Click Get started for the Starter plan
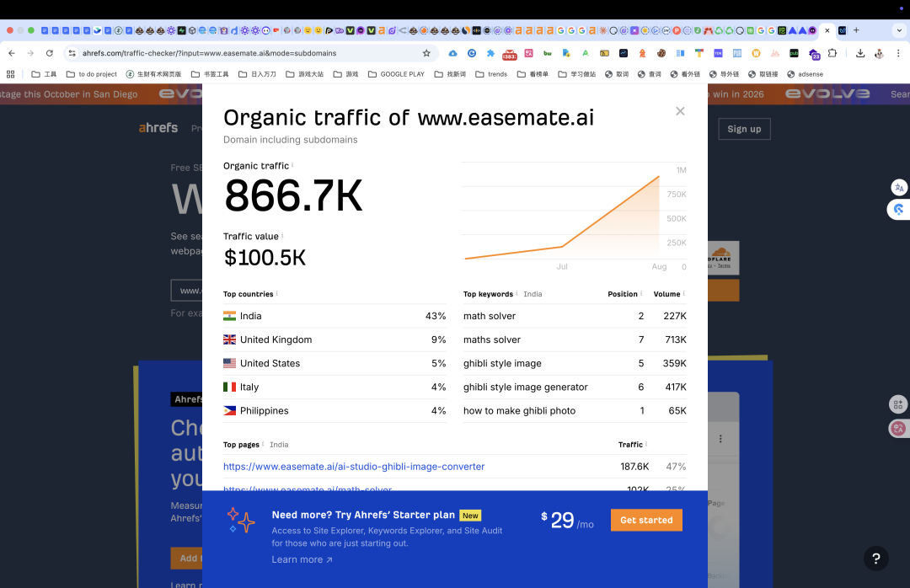 [646, 520]
